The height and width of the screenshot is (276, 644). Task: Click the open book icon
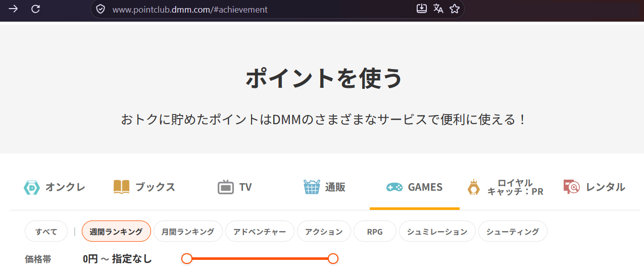click(x=122, y=187)
